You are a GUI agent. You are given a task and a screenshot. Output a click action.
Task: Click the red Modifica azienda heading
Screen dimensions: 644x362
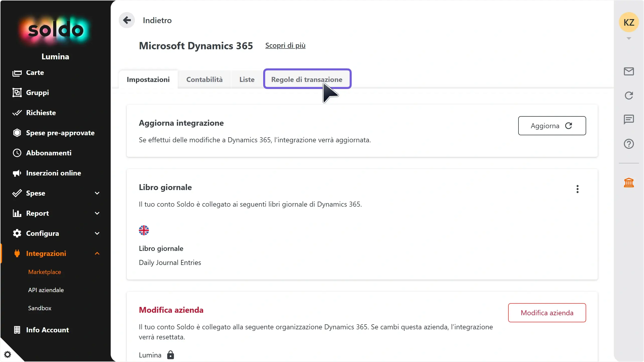[171, 310]
